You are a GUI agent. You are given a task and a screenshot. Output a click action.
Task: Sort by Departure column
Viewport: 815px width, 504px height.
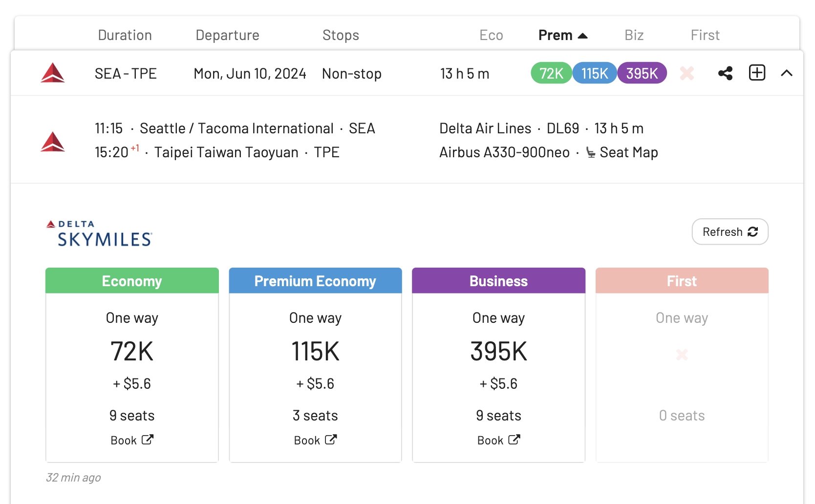227,35
